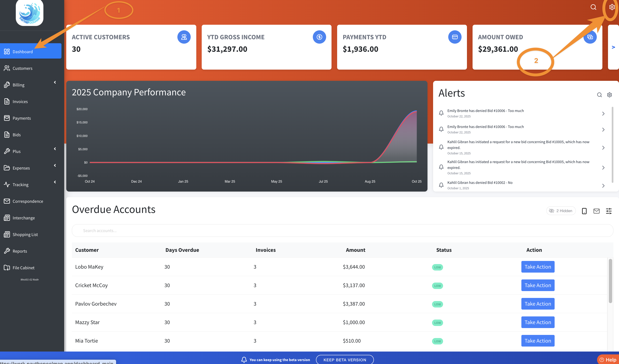Screen dimensions: 619x364
Task: Expand the Billing sidebar submenu
Action: point(55,82)
